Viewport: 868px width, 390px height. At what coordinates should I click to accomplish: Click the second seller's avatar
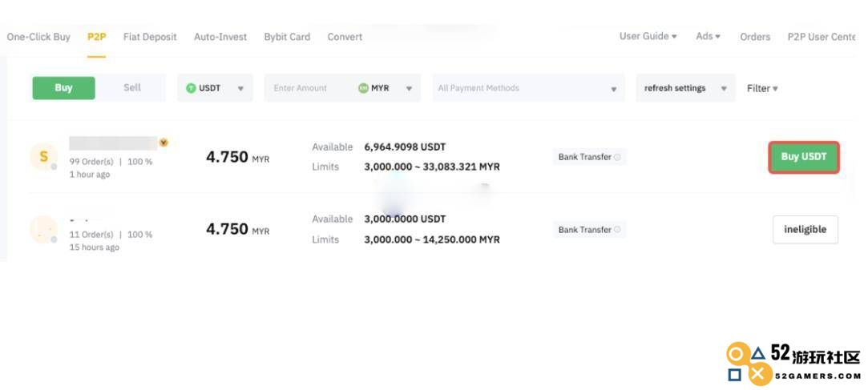point(44,229)
